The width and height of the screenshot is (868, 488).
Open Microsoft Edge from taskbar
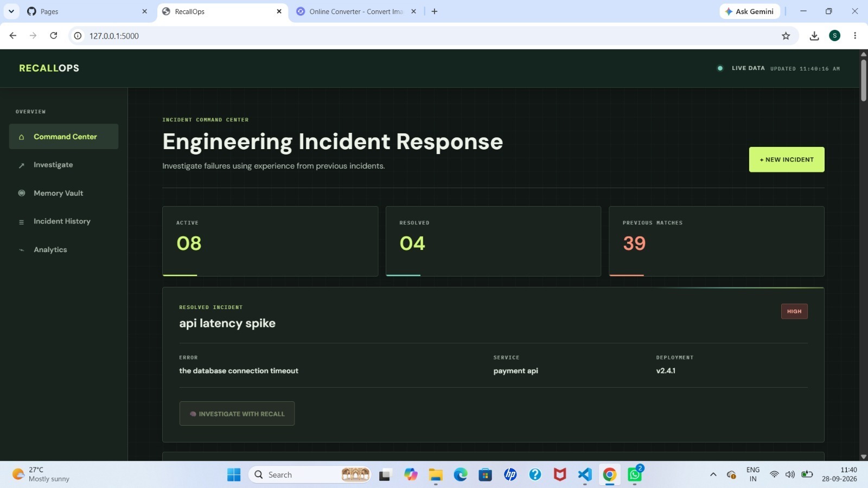click(460, 475)
